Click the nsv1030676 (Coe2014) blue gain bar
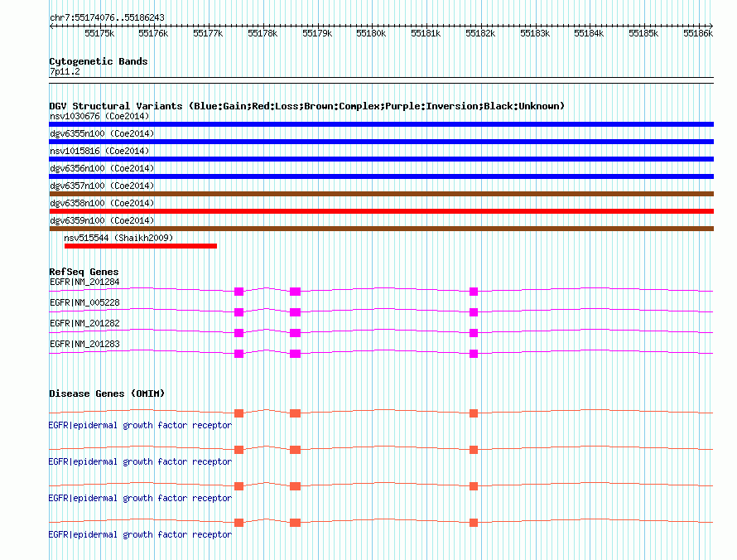The width and height of the screenshot is (737, 560). tap(381, 124)
